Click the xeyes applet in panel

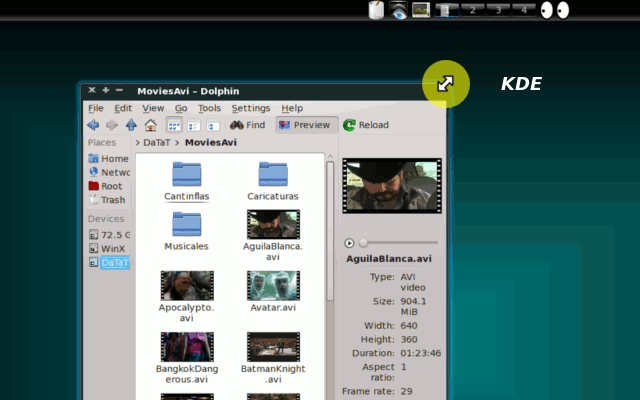click(x=555, y=10)
